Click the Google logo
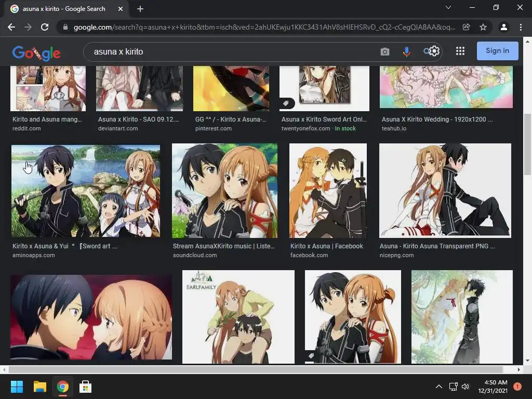Viewport: 532px width, 399px height. [36, 53]
